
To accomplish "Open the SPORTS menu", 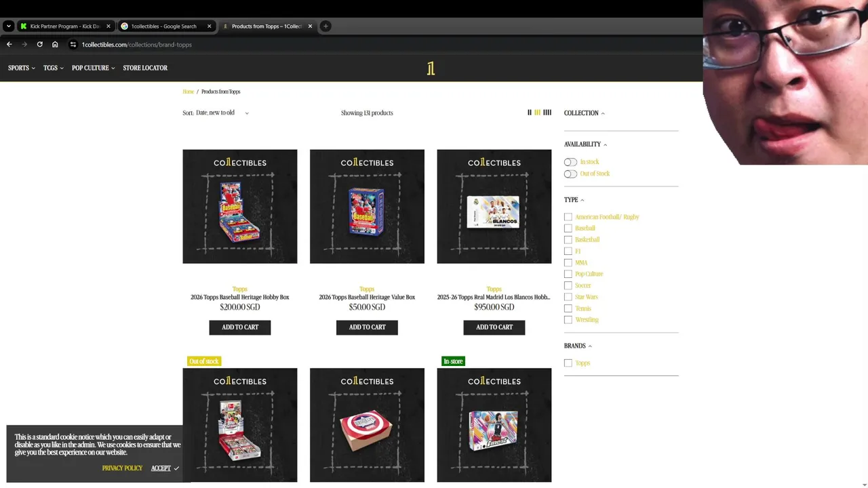I will (22, 68).
